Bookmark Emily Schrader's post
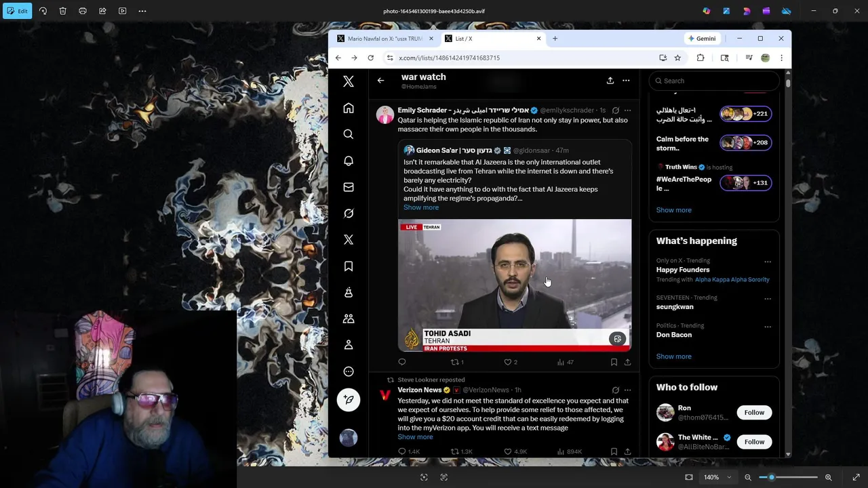Image resolution: width=868 pixels, height=488 pixels. (x=614, y=362)
